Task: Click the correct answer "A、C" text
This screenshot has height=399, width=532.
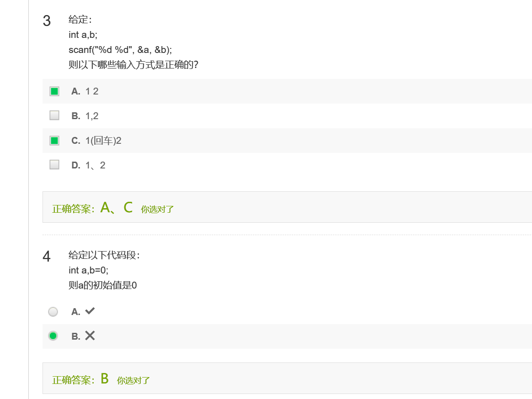Action: click(116, 208)
